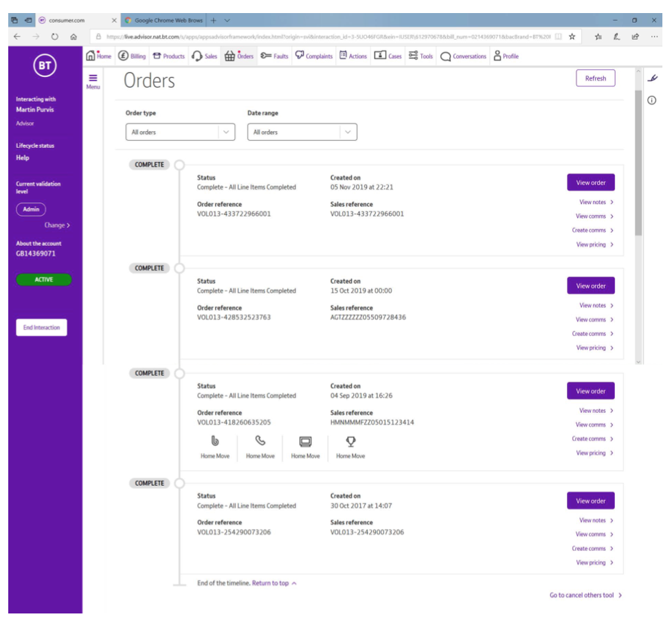Open the favorites list icon in browser
Viewport: 672px width, 632px height.
pyautogui.click(x=598, y=37)
